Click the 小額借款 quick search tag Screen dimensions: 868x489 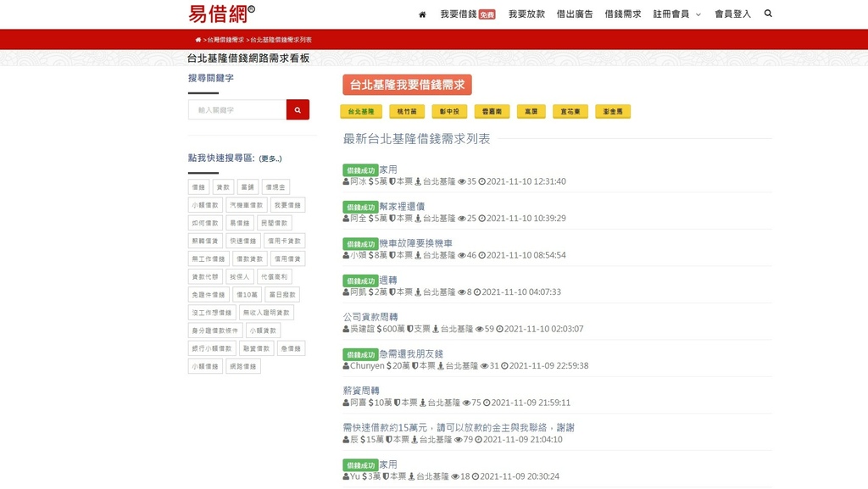(205, 205)
